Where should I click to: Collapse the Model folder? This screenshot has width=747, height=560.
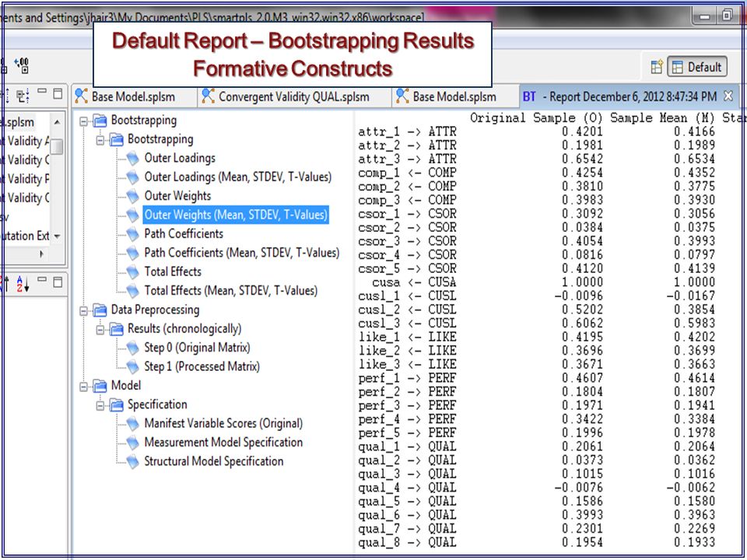pyautogui.click(x=83, y=387)
